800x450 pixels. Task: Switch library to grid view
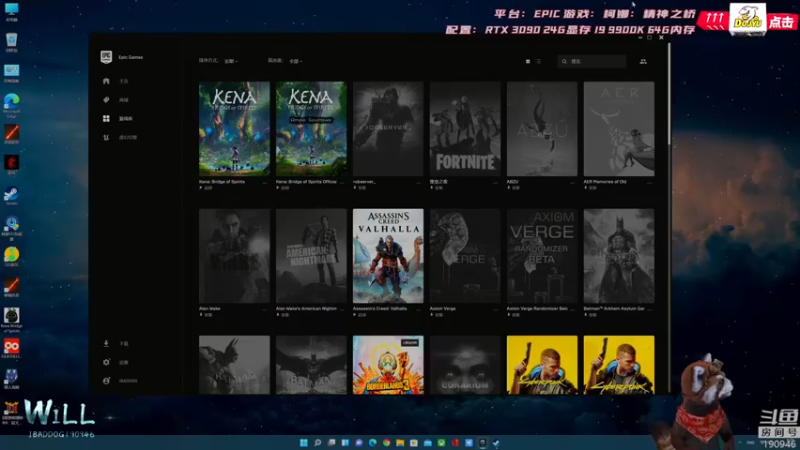point(528,61)
